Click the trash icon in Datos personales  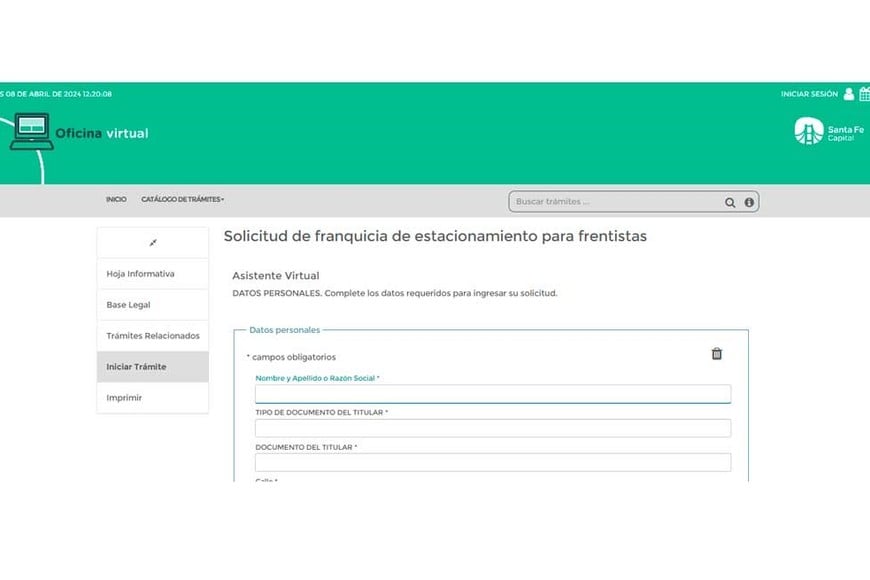pos(716,354)
